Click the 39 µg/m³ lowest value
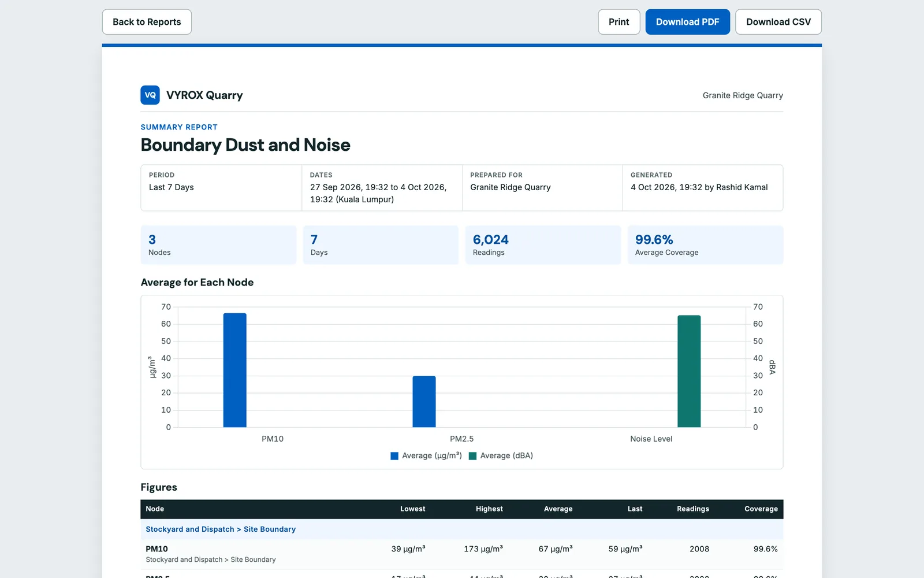 click(408, 549)
